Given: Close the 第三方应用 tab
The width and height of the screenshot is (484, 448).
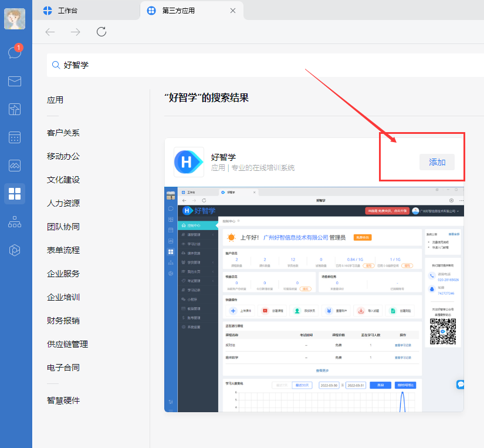Looking at the screenshot, I should click(233, 11).
